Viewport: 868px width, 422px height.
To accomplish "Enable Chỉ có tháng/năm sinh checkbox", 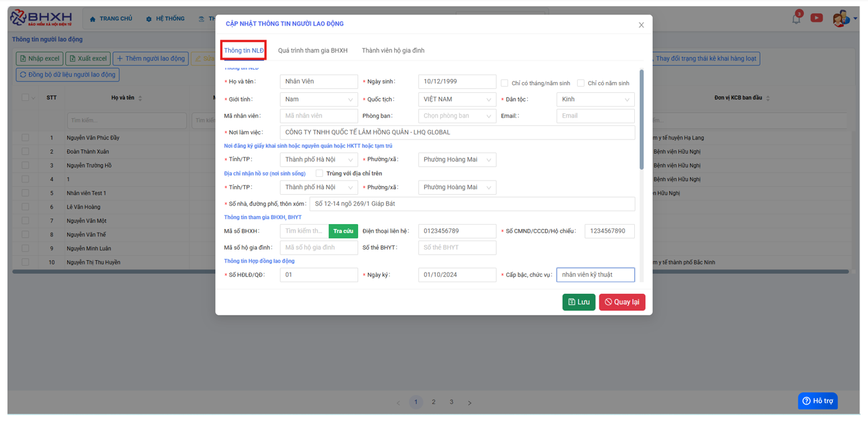I will coord(505,83).
